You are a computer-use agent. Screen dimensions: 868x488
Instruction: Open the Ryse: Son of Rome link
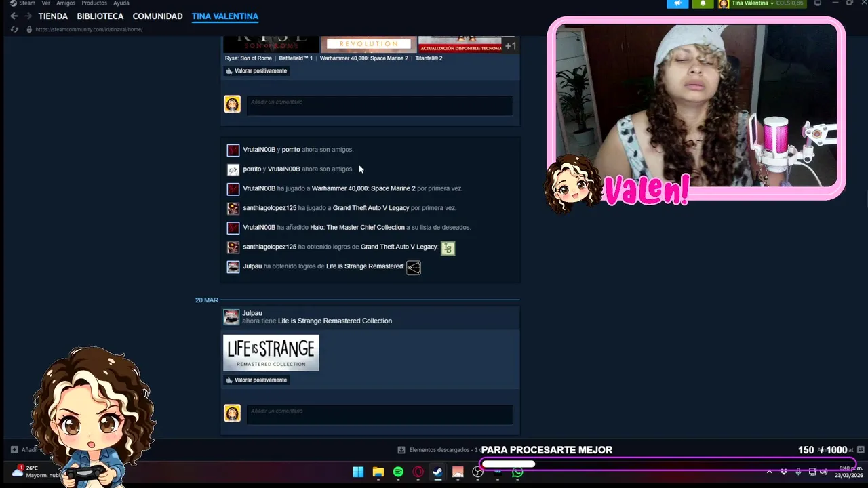[248, 58]
